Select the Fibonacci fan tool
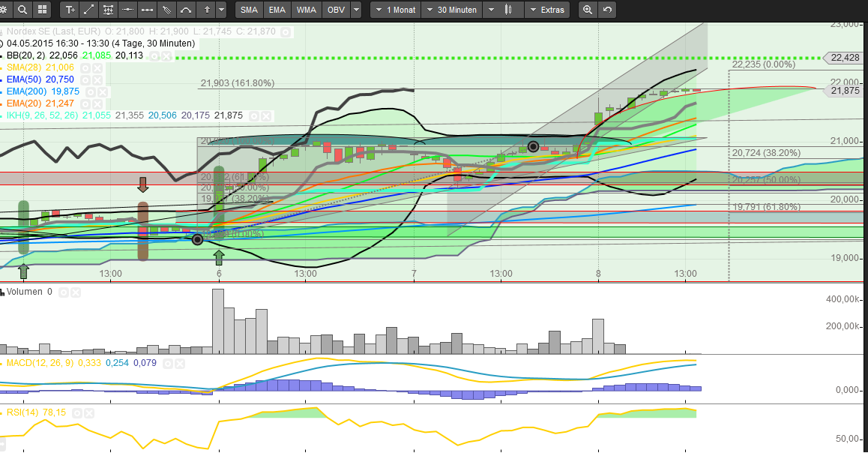 coord(166,10)
